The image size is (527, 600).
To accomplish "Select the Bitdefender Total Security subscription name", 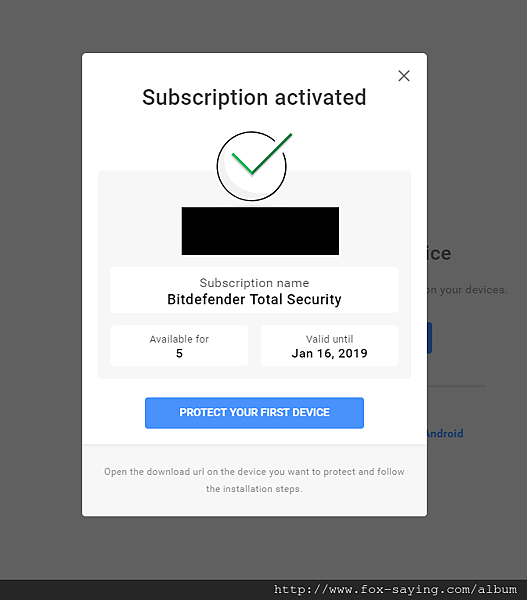I will coord(254,299).
